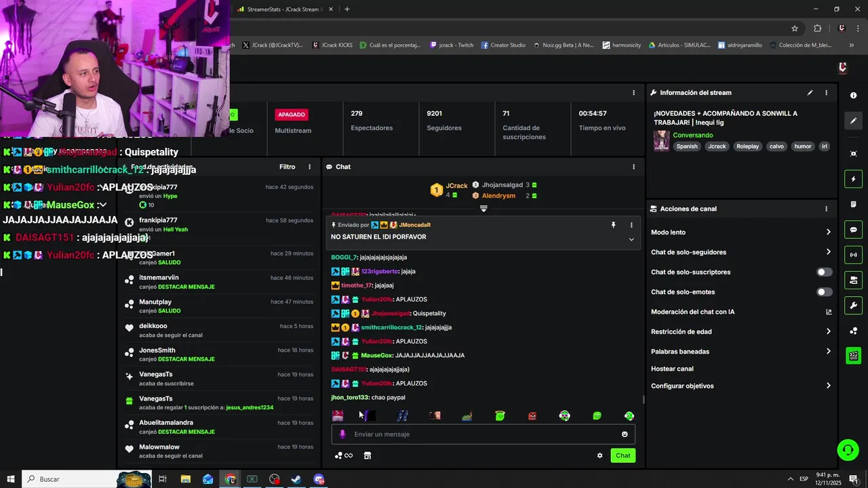
Task: Open the Creator Studio bookmark
Action: [504, 45]
